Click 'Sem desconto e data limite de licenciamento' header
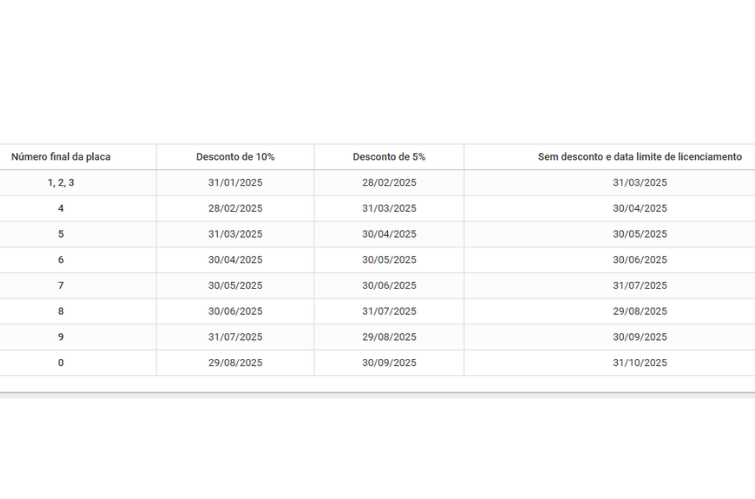 pyautogui.click(x=639, y=157)
